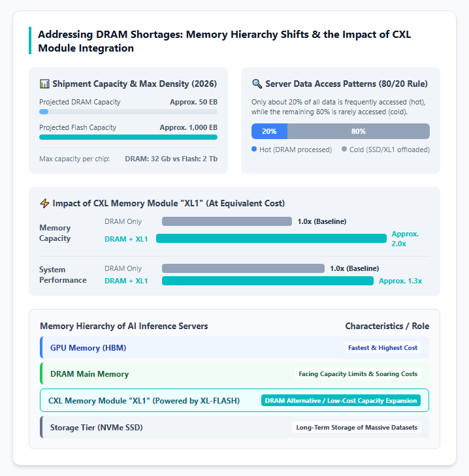469x476 pixels.
Task: Click the Fastest & Highest Cost badge
Action: point(383,347)
